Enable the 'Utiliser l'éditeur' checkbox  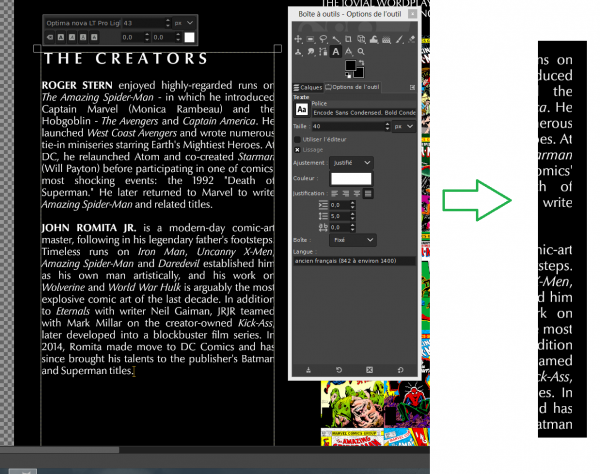tap(297, 139)
